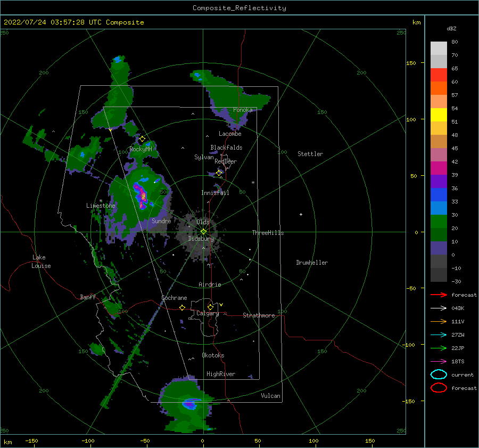Click the white plus marker north of Drumheller

[301, 214]
